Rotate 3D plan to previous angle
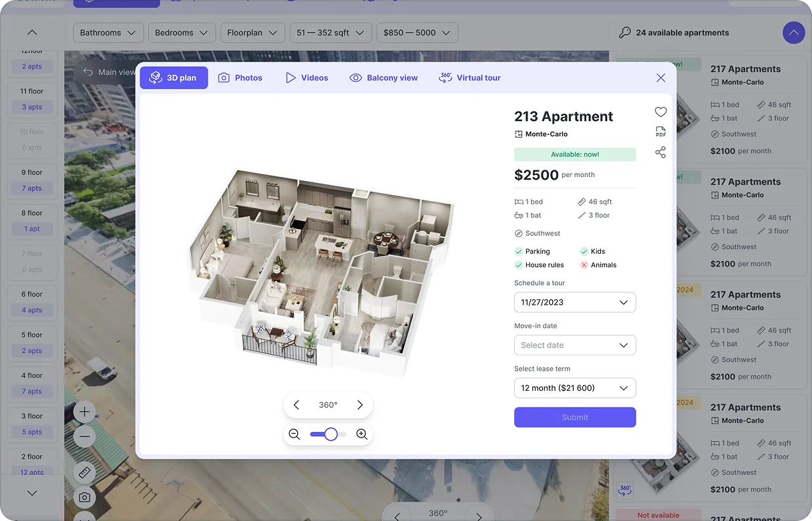 click(x=296, y=405)
